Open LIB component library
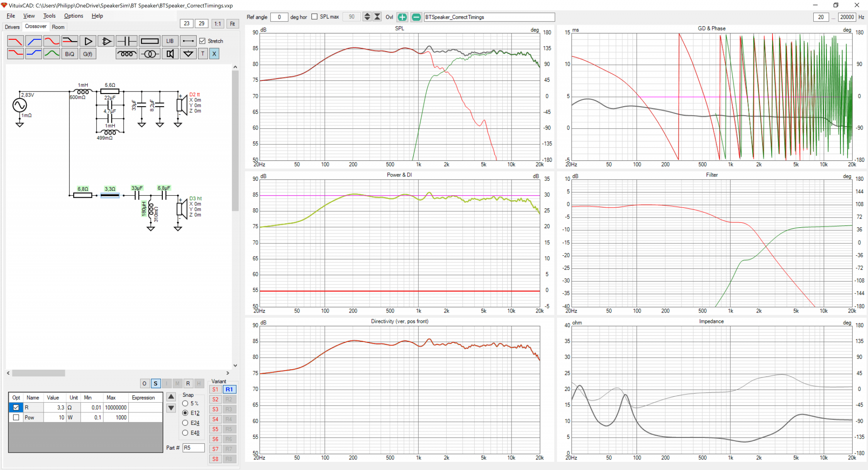Viewport: 868px width, 470px height. click(x=170, y=41)
